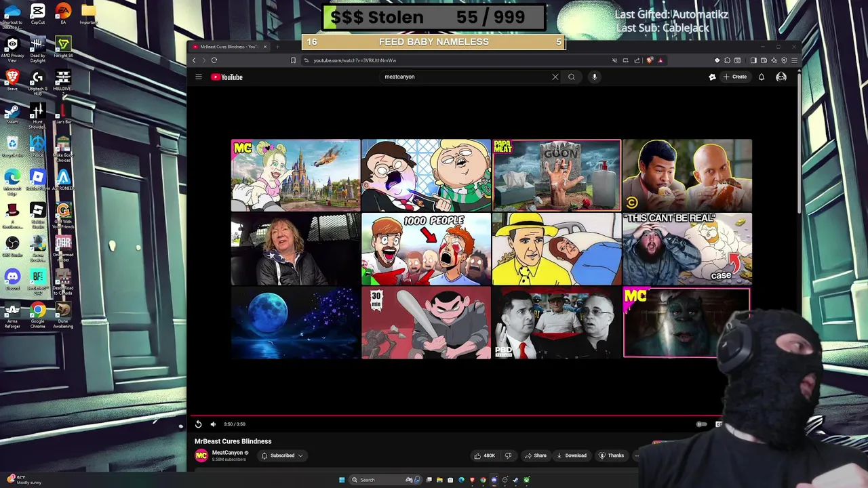Go to the YouTube home logo
868x488 pixels.
[226, 77]
